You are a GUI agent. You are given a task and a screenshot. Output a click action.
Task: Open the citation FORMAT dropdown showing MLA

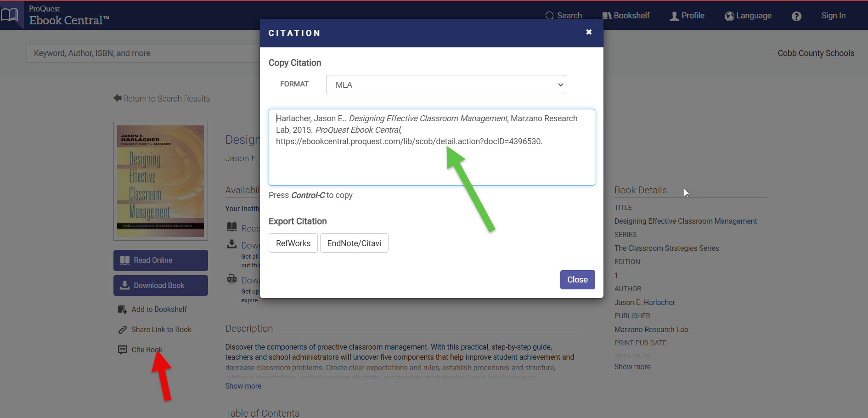pos(446,85)
